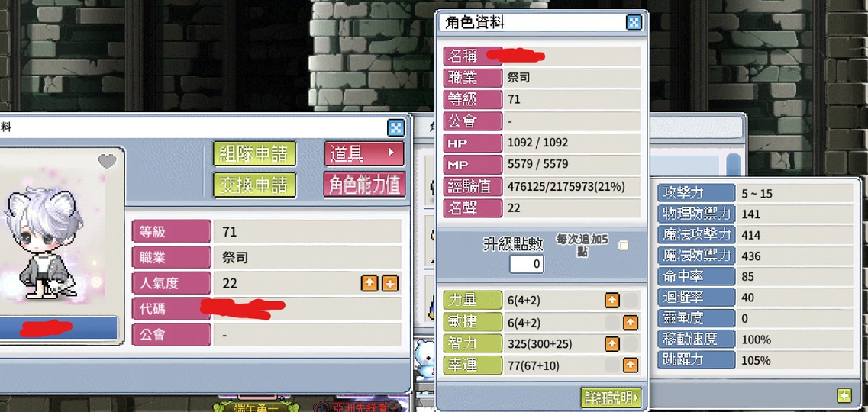
Task: Open the 道具 flyout menu
Action: 364,153
